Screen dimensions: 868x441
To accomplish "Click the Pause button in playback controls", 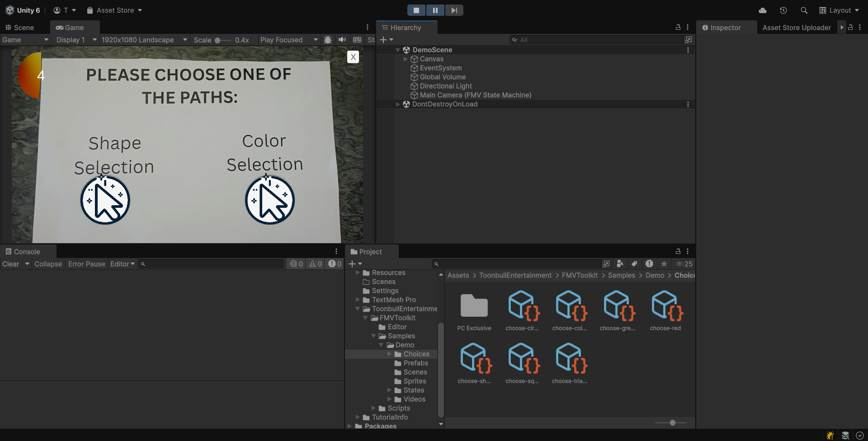I will pos(435,10).
